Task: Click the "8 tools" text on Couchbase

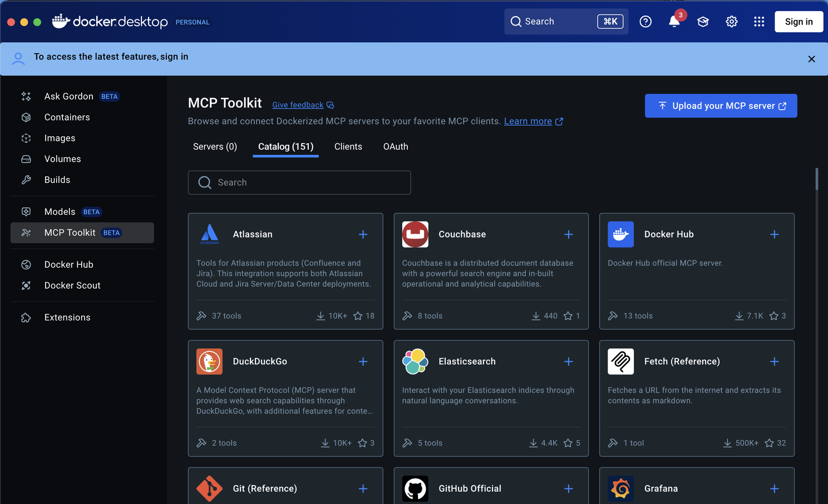Action: tap(430, 316)
